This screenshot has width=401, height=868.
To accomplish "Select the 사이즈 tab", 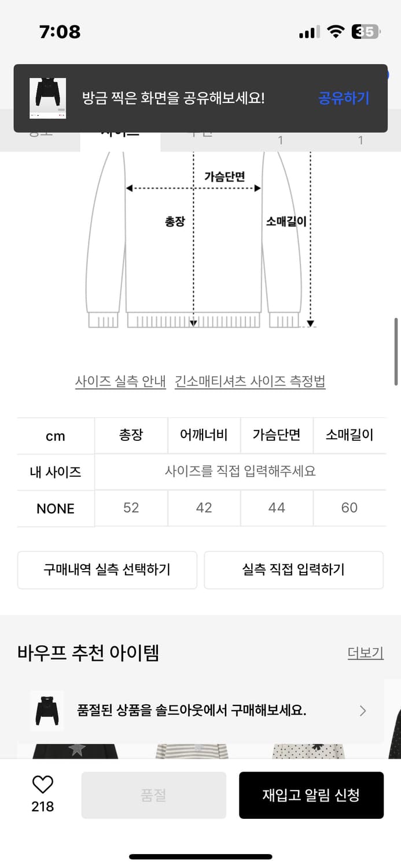I will tap(120, 132).
